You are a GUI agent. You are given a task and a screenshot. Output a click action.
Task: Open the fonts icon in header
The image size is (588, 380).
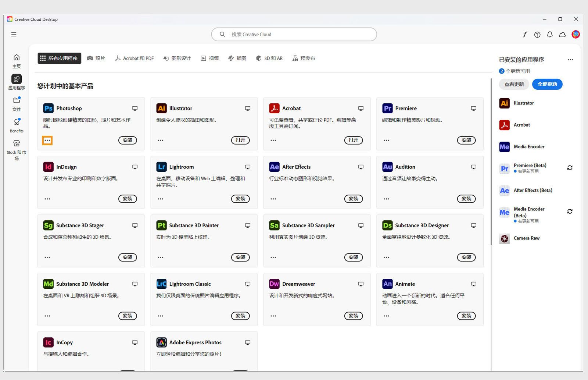(x=525, y=34)
